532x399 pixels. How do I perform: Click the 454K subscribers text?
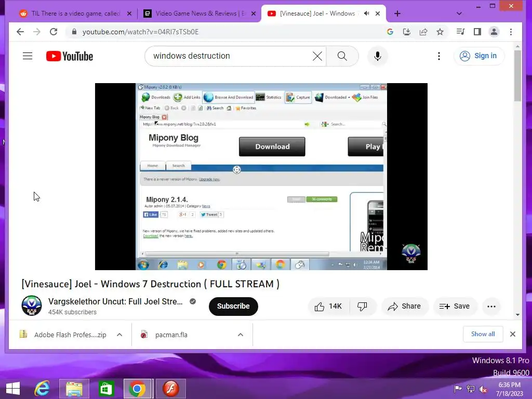point(72,312)
